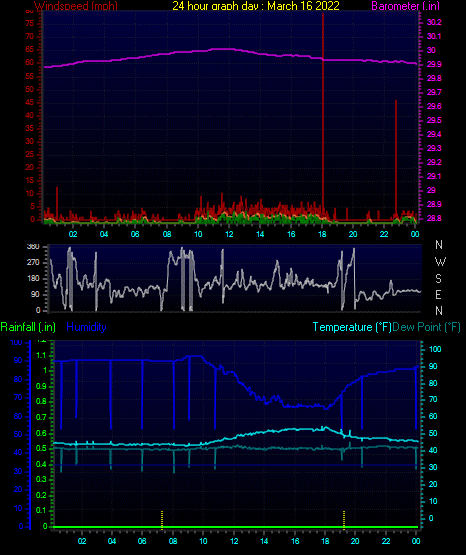Click the Windspeed (mph) axis title

[x=76, y=6]
